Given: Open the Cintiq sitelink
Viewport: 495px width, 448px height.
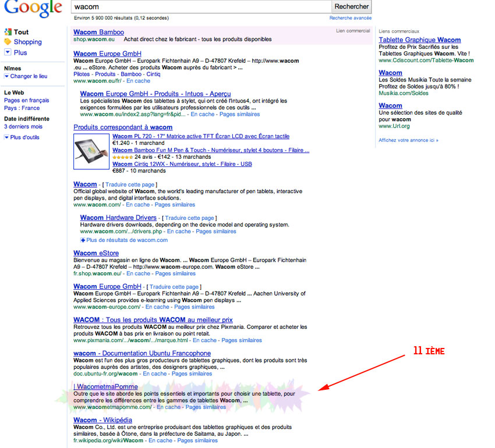Looking at the screenshot, I should [153, 74].
